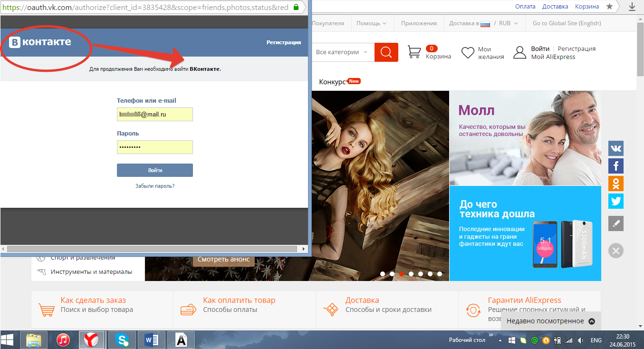Click the volume speaker icon in the system tray
Viewport: 644px width, 349px height.
click(580, 340)
